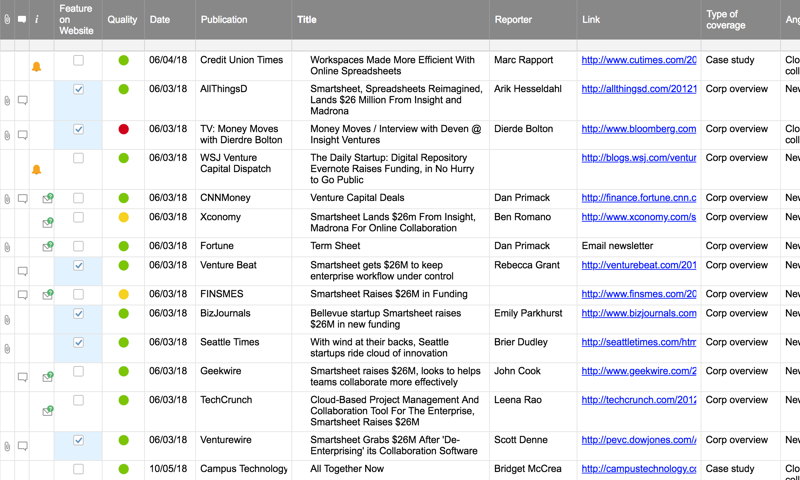Click yellow quality dot on Xconomy row
The image size is (800, 480).
[x=123, y=217]
